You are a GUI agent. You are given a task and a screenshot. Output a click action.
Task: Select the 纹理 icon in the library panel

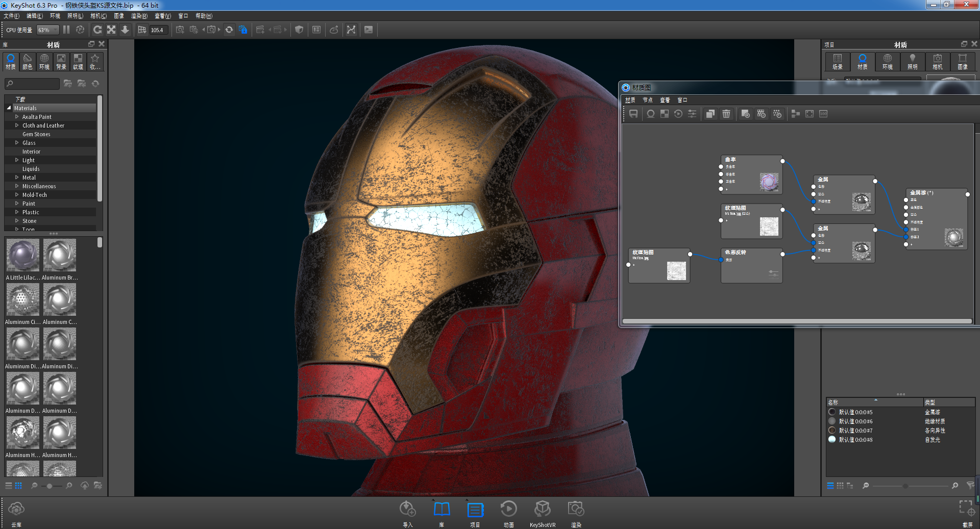click(78, 62)
